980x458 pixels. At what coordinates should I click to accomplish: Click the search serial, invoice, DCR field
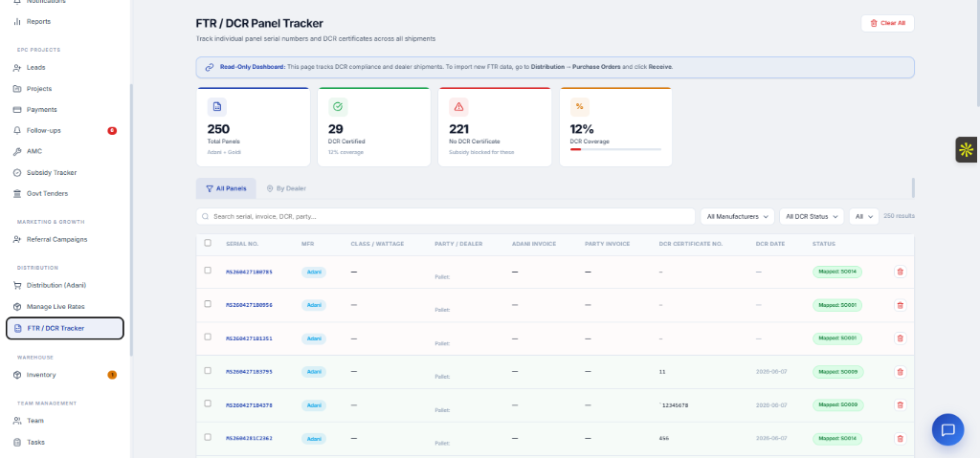[x=446, y=216]
